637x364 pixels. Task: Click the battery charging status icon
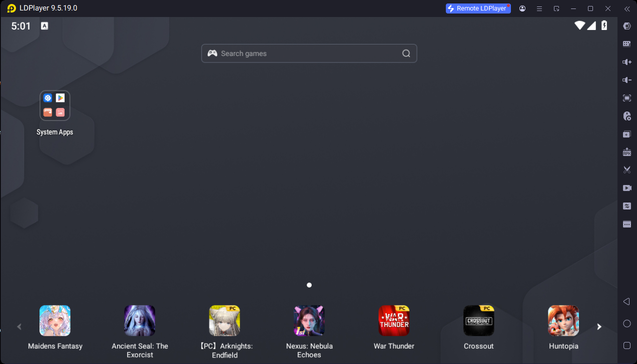pyautogui.click(x=604, y=25)
